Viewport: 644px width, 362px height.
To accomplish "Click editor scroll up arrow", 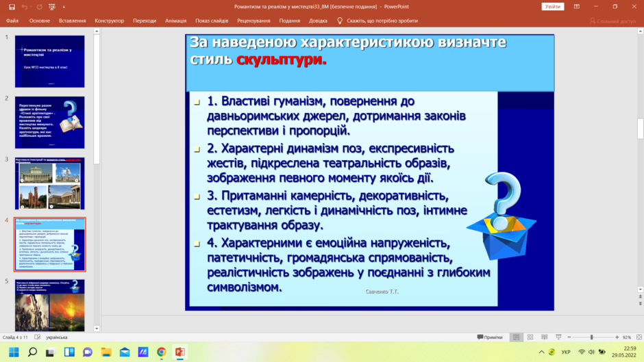I will (641, 31).
